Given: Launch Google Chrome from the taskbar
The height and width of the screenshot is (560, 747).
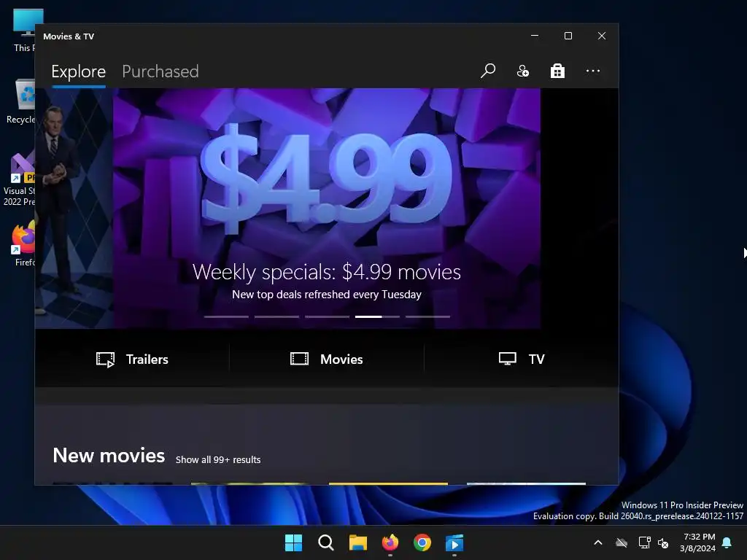Looking at the screenshot, I should (422, 542).
